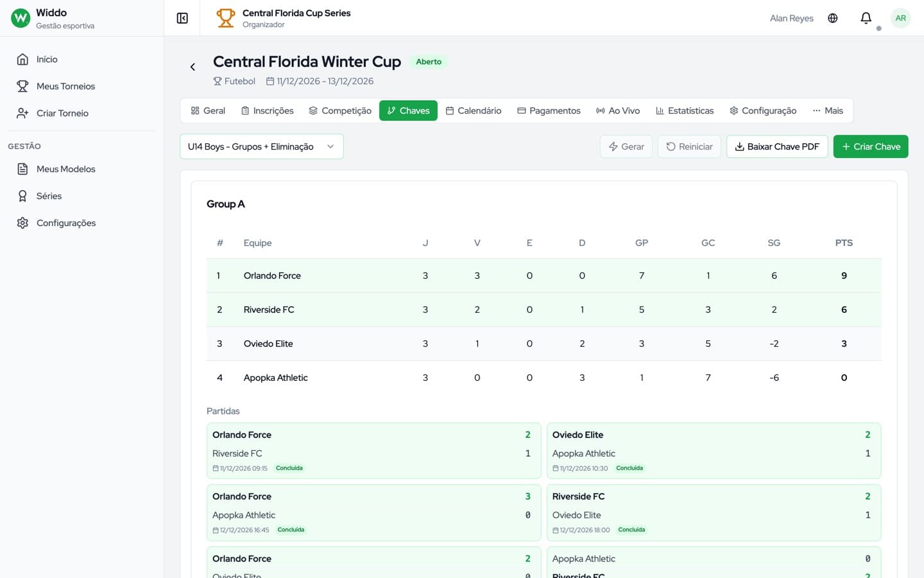Select the Apopka Athletic standings row
This screenshot has height=578, width=924.
click(x=543, y=378)
